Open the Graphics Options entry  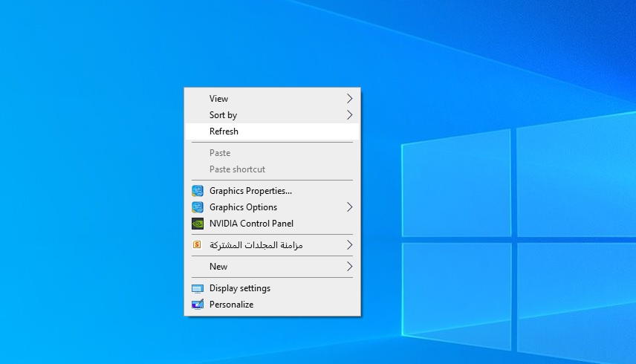click(x=272, y=207)
